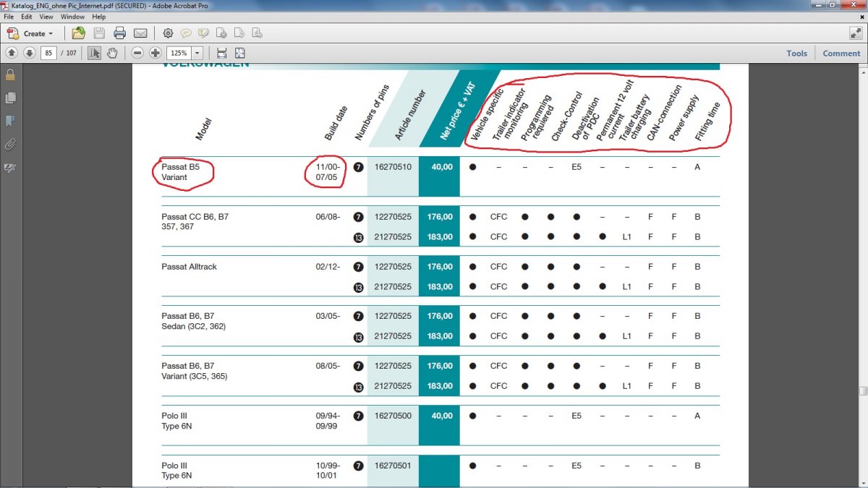Activate the text selection cursor tool
868x488 pixels.
point(95,53)
